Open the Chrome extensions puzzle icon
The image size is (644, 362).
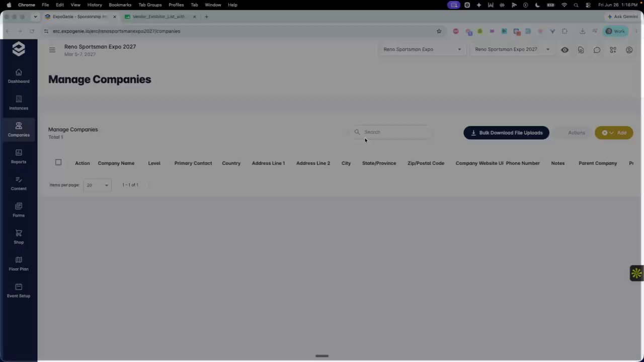565,31
